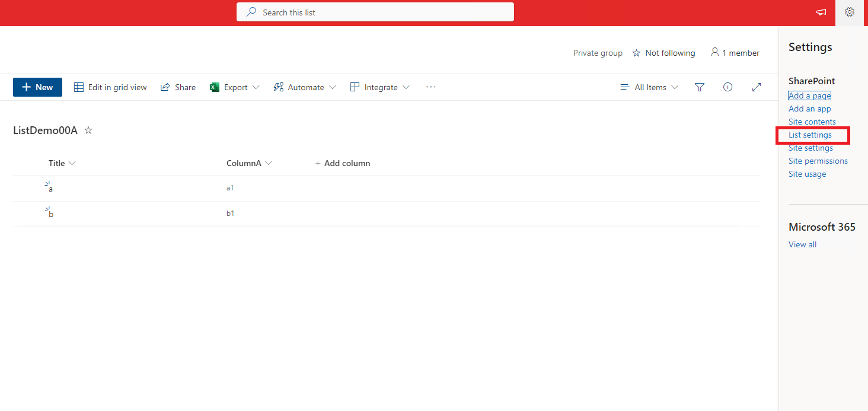Open the filter pane icon

(x=700, y=87)
